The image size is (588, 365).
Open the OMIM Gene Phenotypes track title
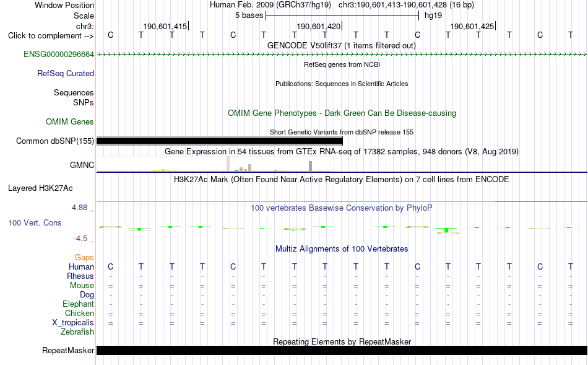tap(342, 113)
